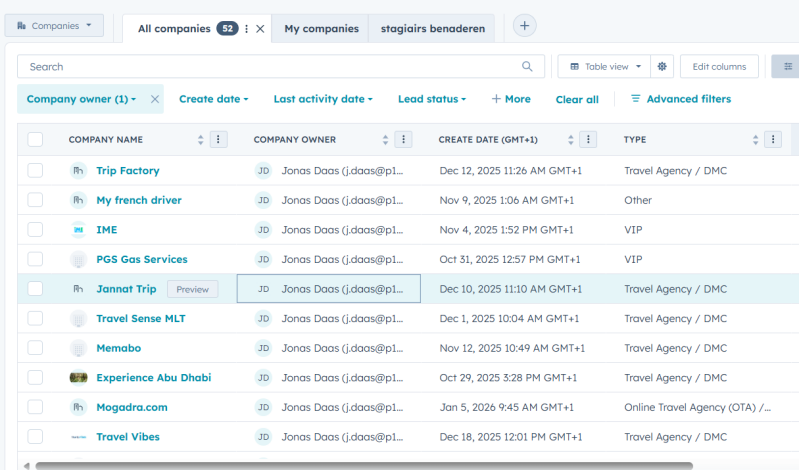The height and width of the screenshot is (470, 799).
Task: Open Create Date column options menu
Action: tap(589, 140)
